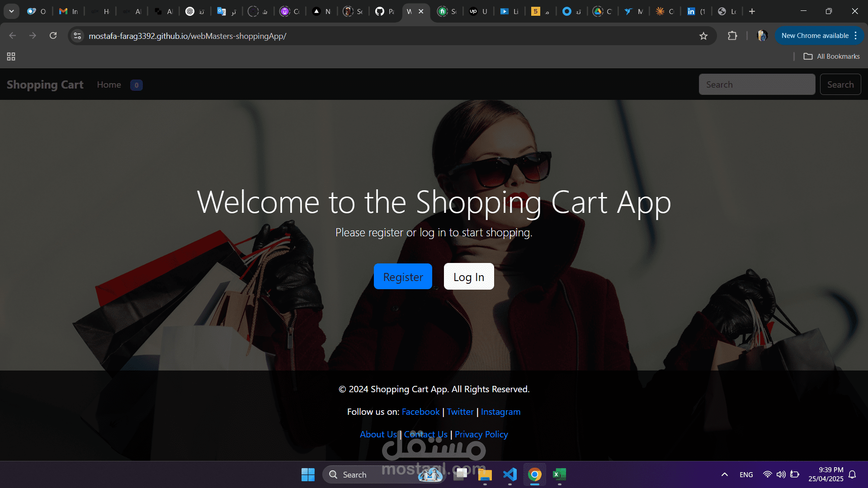The height and width of the screenshot is (488, 868).
Task: View site information icon in address bar
Action: pyautogui.click(x=77, y=36)
